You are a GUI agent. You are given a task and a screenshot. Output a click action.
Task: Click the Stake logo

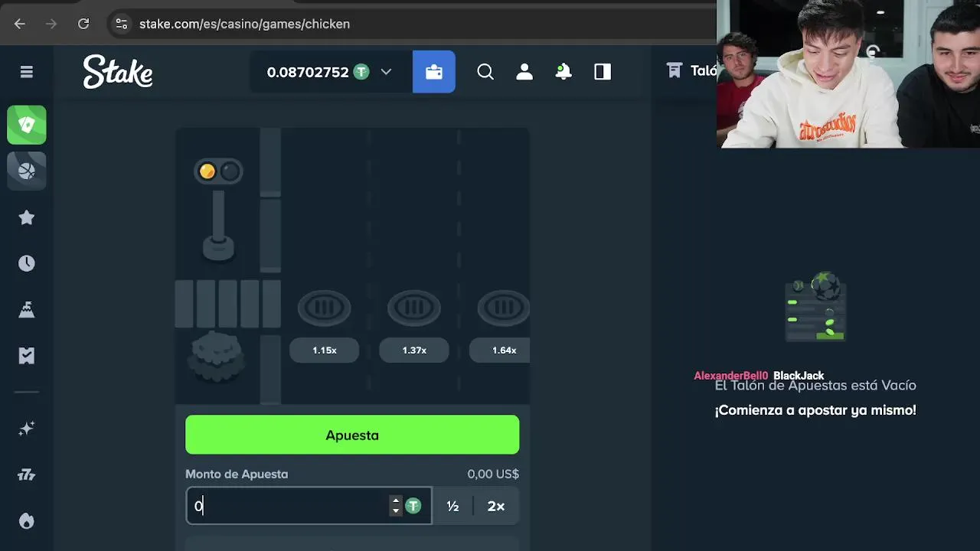(118, 71)
